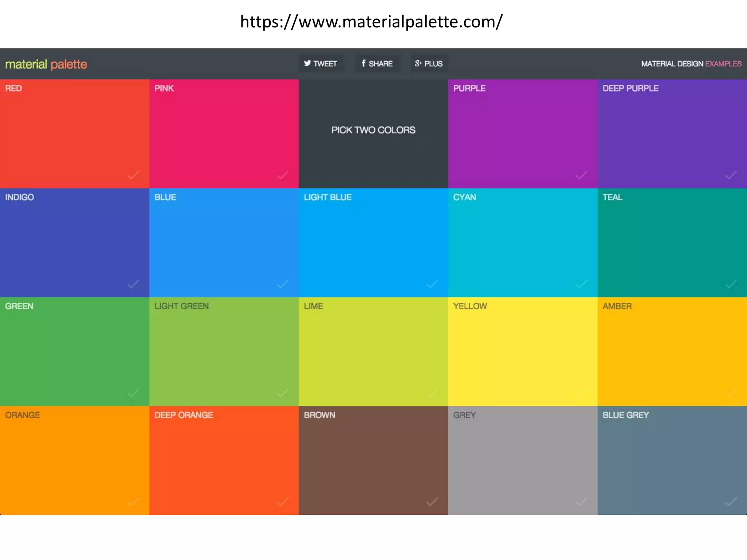Choose the PURPLE color tile
Screen dimensions: 747x560
pyautogui.click(x=523, y=134)
